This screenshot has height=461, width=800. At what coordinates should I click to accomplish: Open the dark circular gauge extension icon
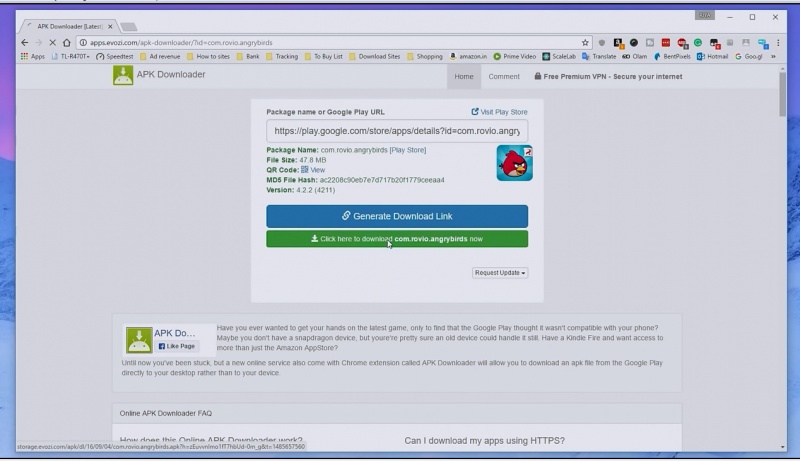coord(634,43)
